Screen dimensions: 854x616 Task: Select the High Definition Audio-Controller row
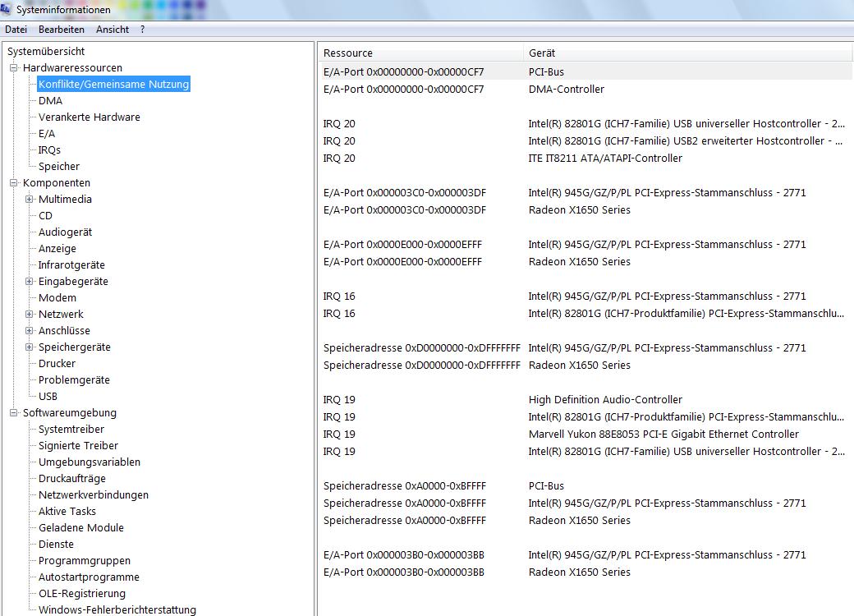[x=585, y=399]
